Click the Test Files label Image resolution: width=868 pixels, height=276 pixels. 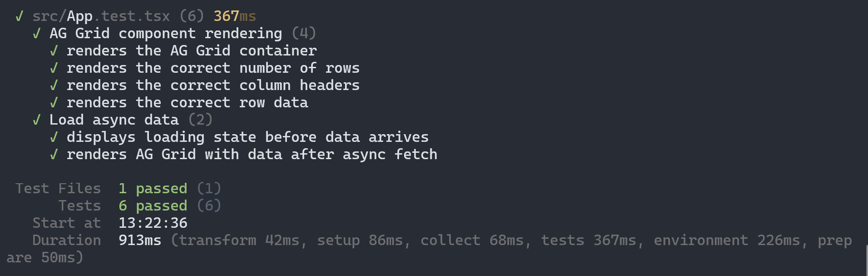pos(58,189)
